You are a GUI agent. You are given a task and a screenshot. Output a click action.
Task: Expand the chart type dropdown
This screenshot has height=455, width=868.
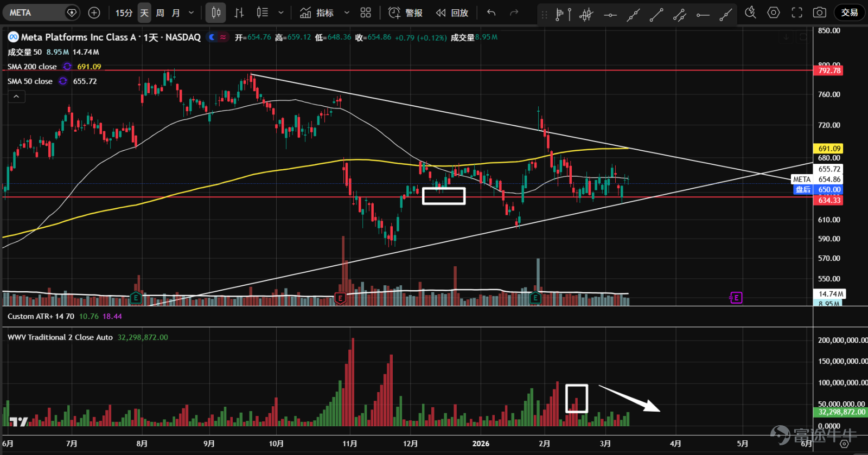point(280,12)
